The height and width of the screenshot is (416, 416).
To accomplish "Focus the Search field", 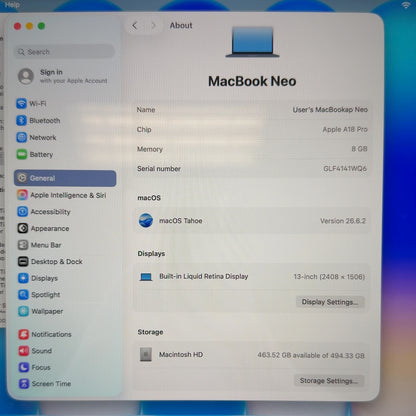I will (x=65, y=52).
